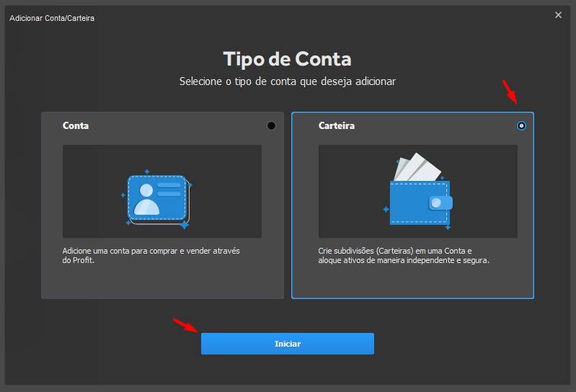The width and height of the screenshot is (576, 392).
Task: Click the Iniciar button
Action: click(x=287, y=344)
